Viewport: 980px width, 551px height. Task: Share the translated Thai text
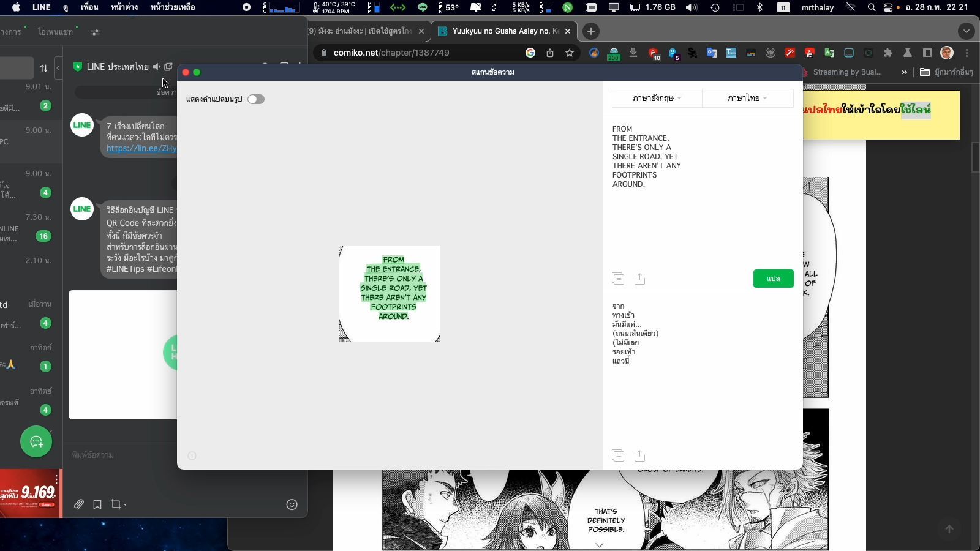click(x=639, y=455)
